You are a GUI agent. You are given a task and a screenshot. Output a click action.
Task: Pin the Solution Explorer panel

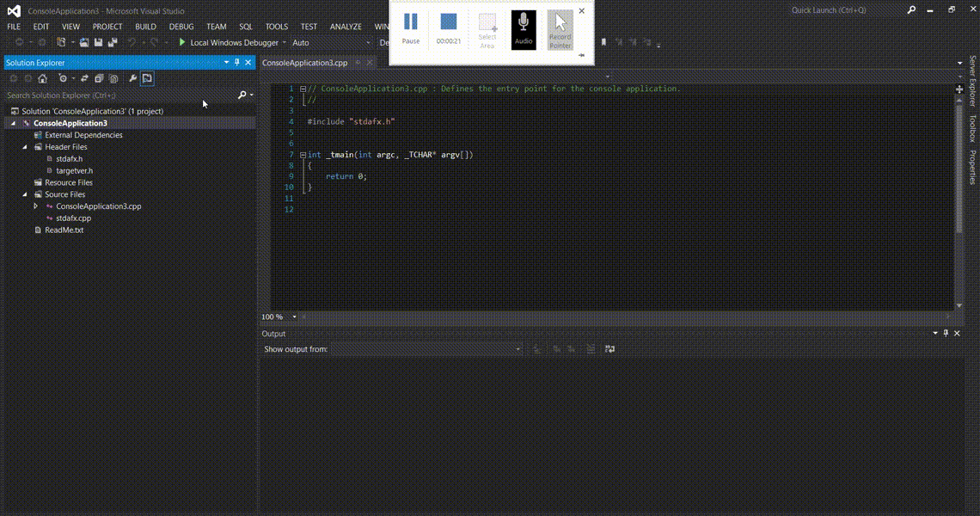tap(237, 63)
